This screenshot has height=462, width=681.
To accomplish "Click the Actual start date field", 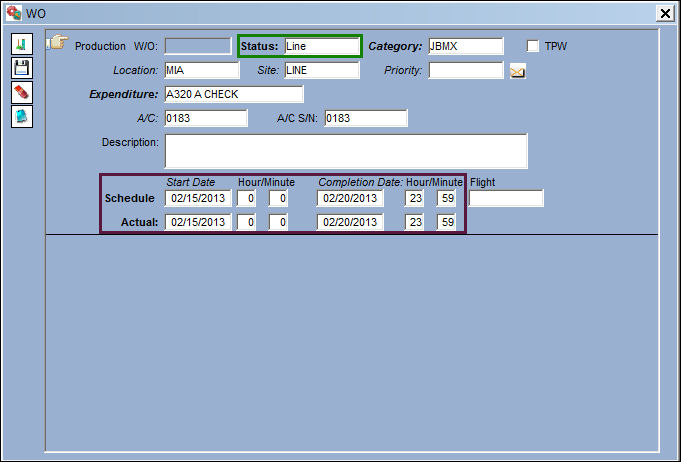I will (x=198, y=222).
